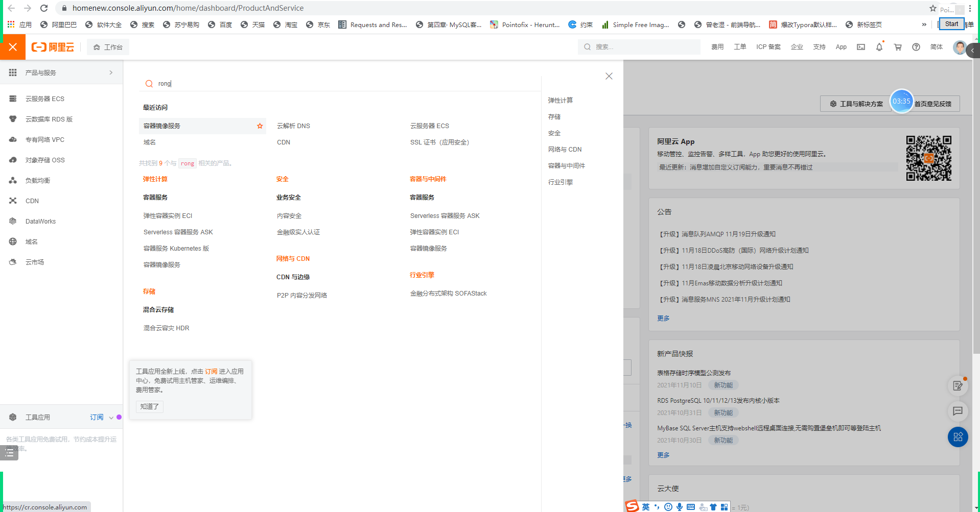Image resolution: width=980 pixels, height=512 pixels.
Task: Toggle favorite star for 容器镜像服务
Action: [260, 126]
